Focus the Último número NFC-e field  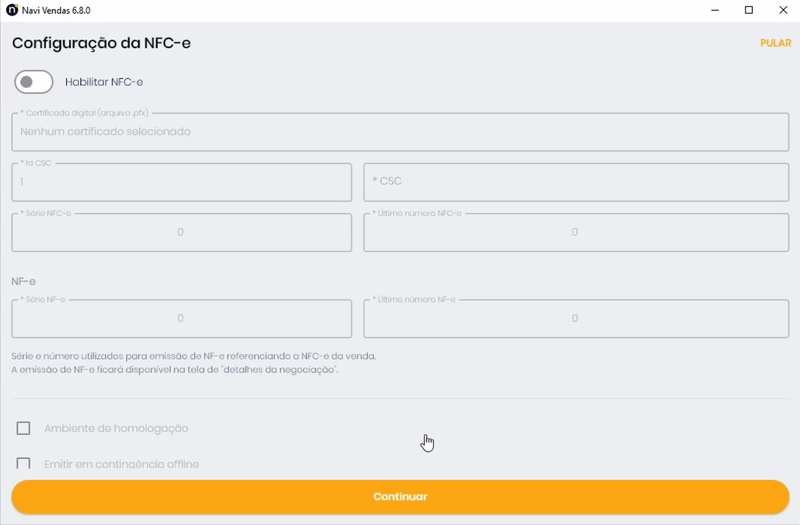[575, 232]
